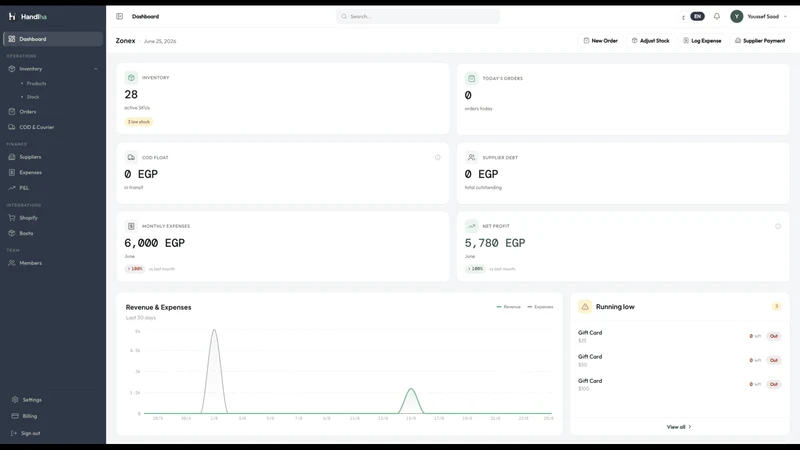Click the Zonex store name

[x=126, y=41]
